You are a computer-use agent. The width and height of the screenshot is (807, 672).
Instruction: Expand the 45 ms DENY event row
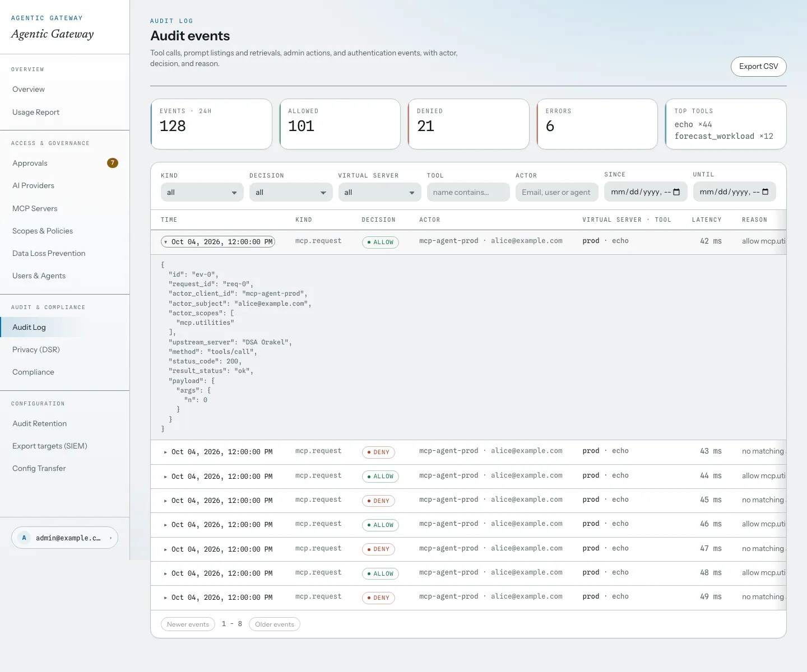tap(218, 501)
